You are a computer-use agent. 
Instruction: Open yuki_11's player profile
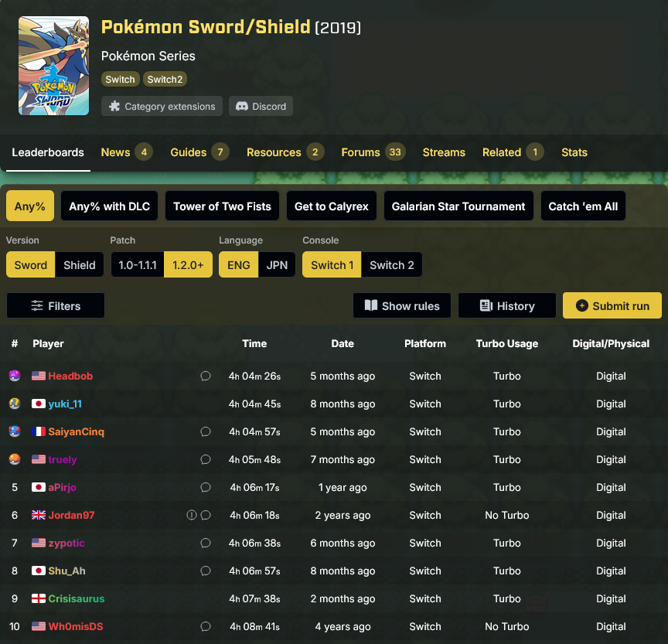[65, 404]
